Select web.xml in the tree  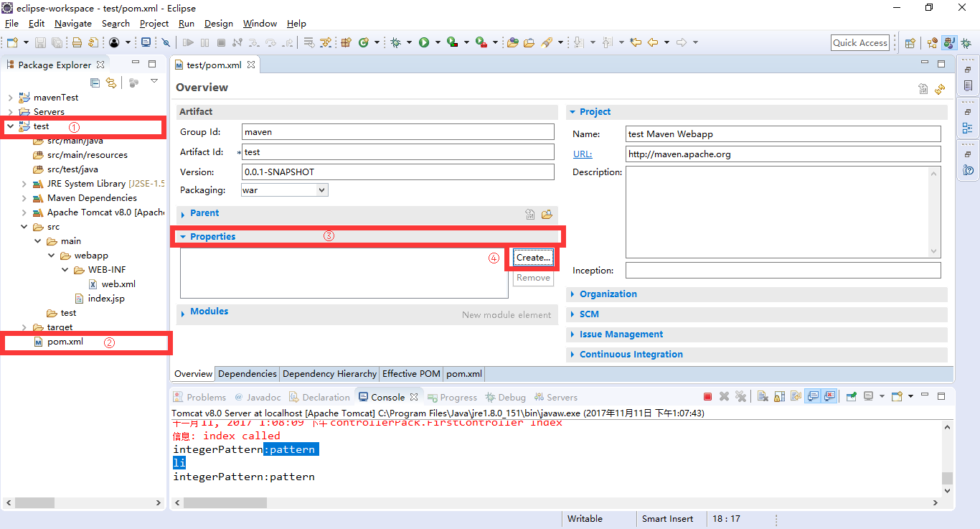pos(118,284)
